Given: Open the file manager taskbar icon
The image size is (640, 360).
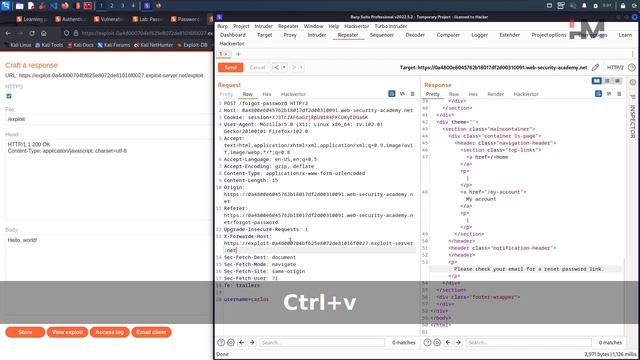Looking at the screenshot, I should tap(20, 6).
